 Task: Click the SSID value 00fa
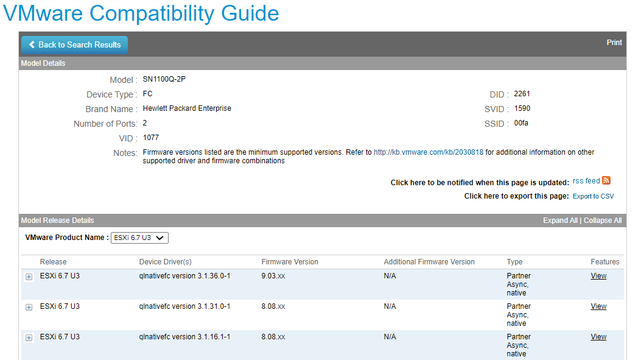[x=521, y=123]
